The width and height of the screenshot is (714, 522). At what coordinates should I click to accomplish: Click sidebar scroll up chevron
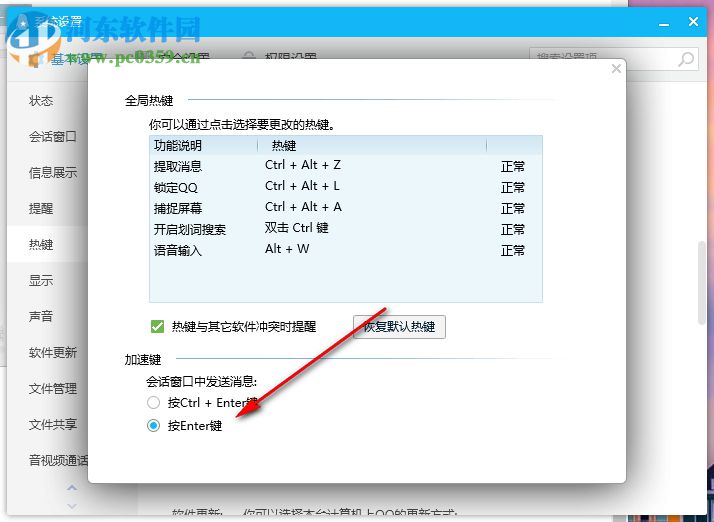point(72,488)
